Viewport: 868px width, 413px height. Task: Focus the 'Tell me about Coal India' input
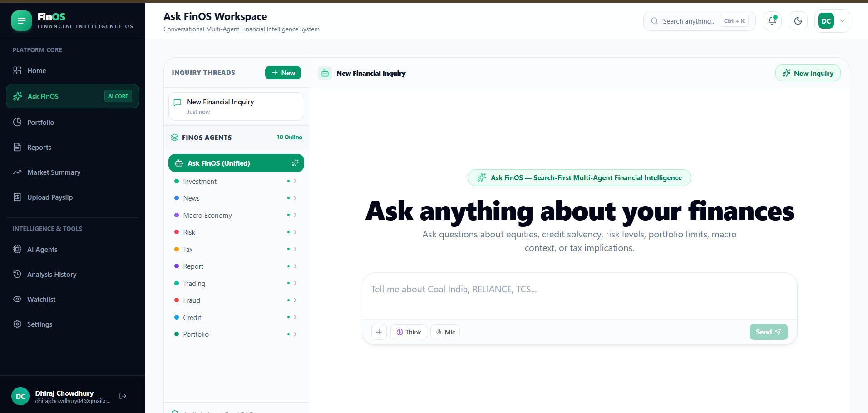pos(579,296)
